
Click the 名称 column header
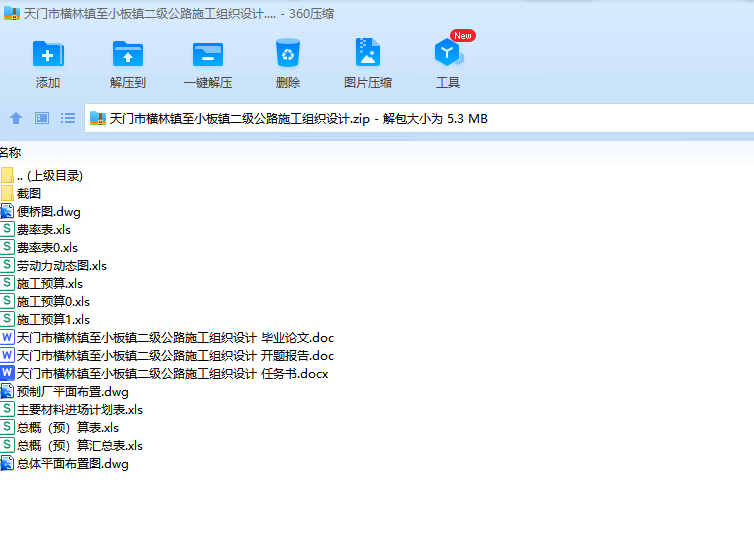[10, 153]
